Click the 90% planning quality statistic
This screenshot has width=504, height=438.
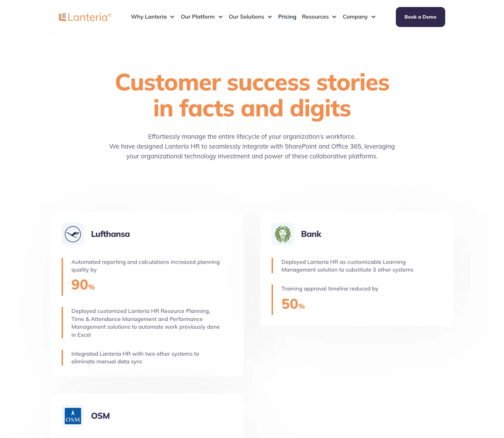tap(83, 285)
